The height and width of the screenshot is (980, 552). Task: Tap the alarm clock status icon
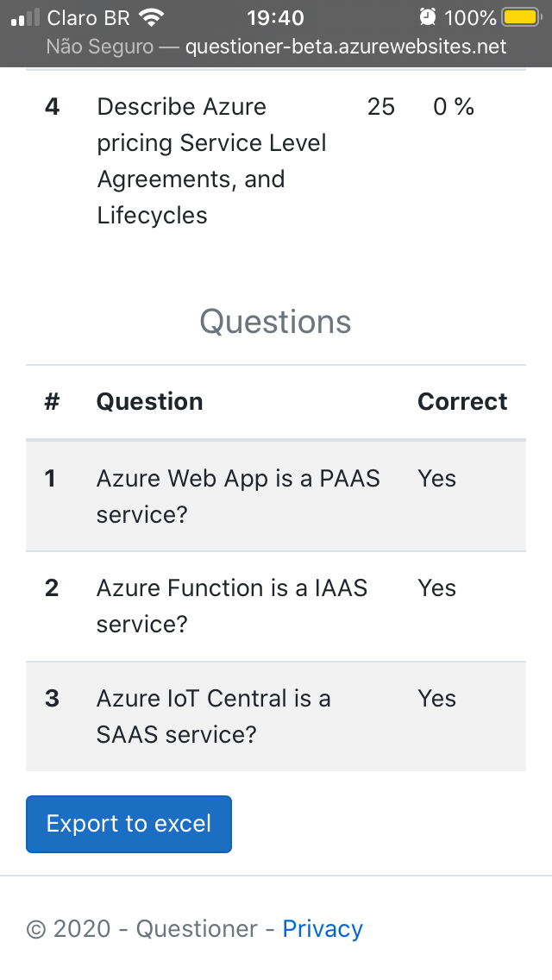(427, 17)
